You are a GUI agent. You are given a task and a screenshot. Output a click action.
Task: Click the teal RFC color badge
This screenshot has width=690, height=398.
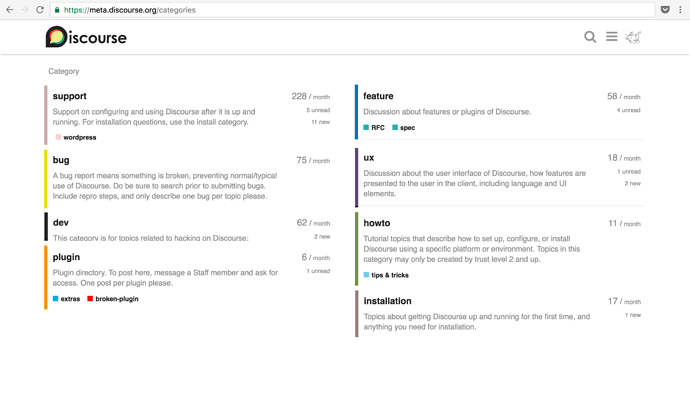pyautogui.click(x=366, y=127)
